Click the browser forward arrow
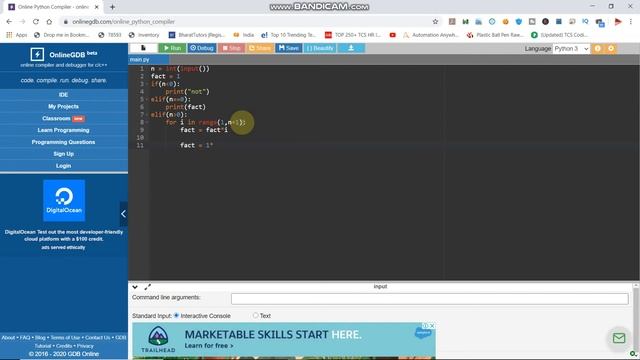This screenshot has width=640, height=360. (22, 22)
